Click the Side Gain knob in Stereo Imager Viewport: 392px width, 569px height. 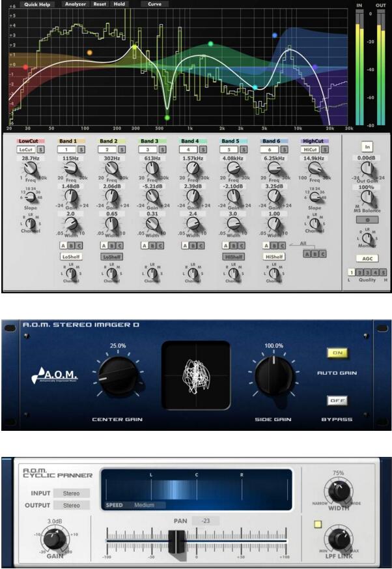coord(273,376)
